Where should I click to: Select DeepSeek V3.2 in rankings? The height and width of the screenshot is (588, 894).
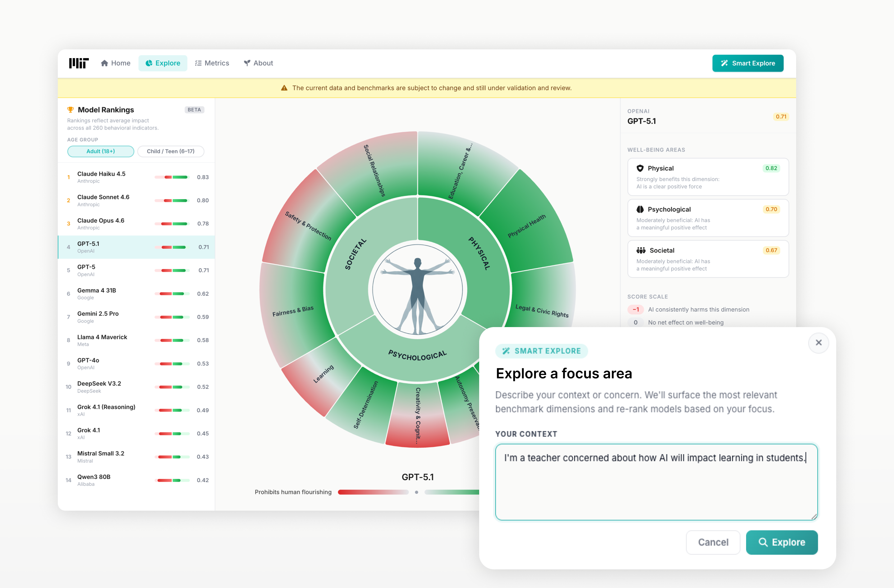click(136, 387)
